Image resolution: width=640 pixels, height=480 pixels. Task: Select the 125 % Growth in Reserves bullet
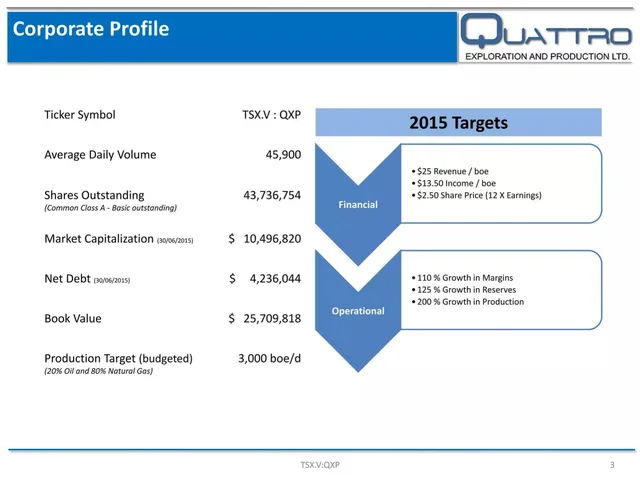coord(464,290)
